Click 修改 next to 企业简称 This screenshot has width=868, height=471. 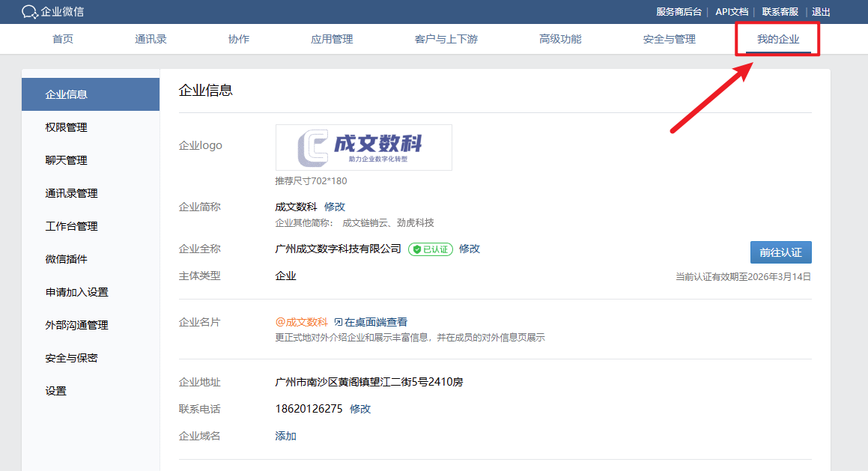(335, 207)
